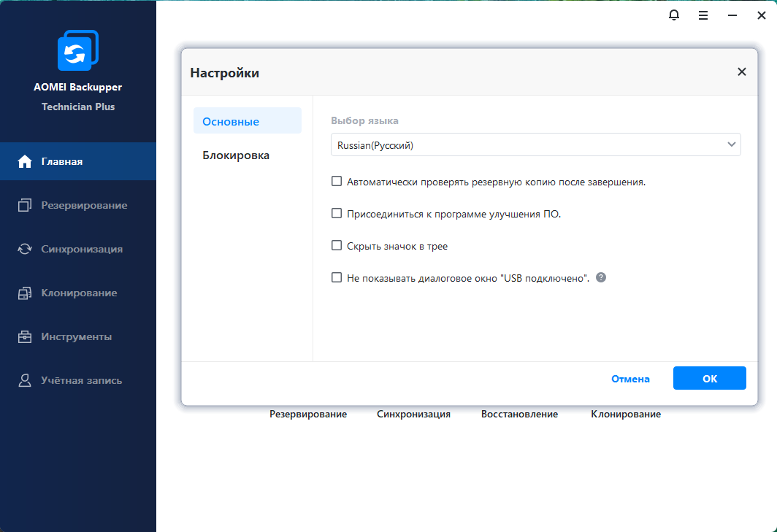Screen dimensions: 777x532
Task: Enable automatic backup verification checkbox
Action: tap(337, 181)
